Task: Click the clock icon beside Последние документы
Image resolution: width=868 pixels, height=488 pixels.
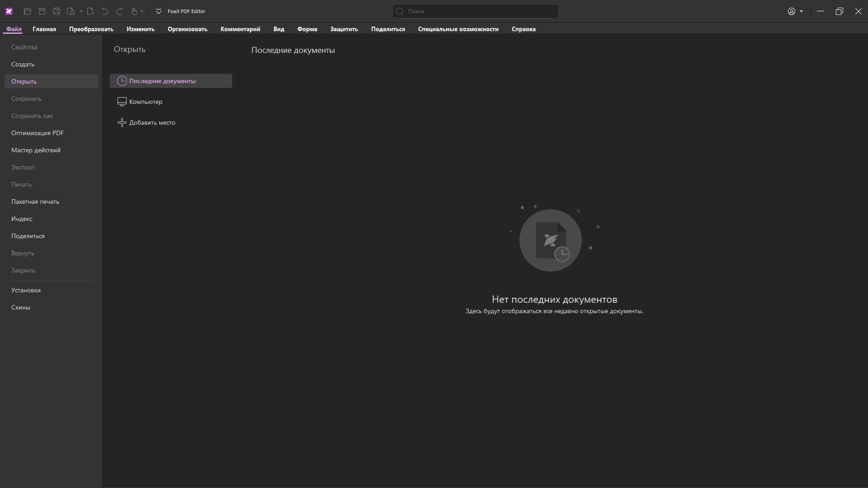Action: pos(122,81)
